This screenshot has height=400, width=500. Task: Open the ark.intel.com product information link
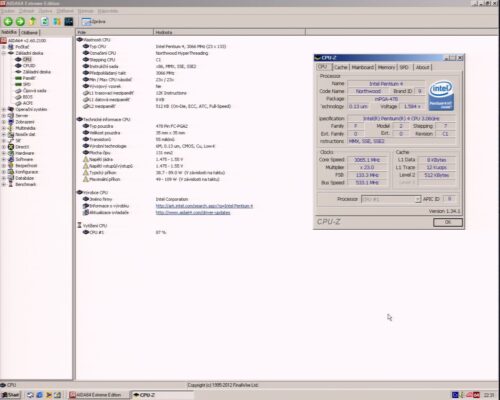(204, 206)
